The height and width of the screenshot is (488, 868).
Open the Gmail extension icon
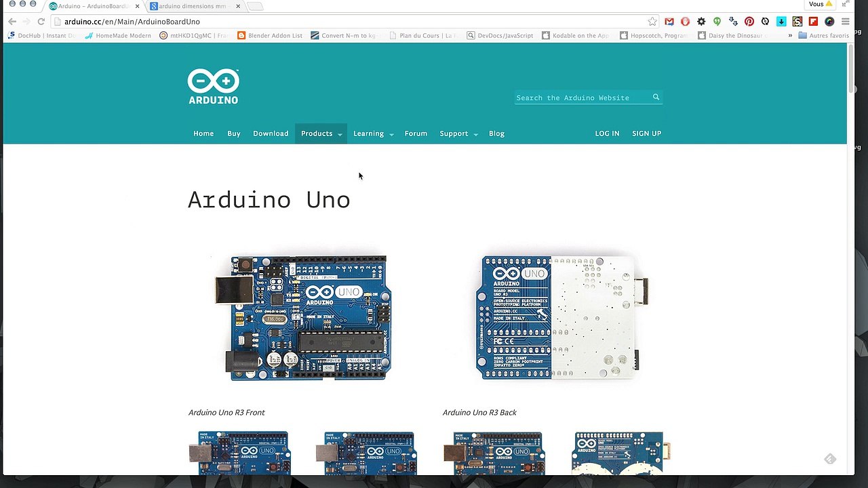tap(669, 22)
